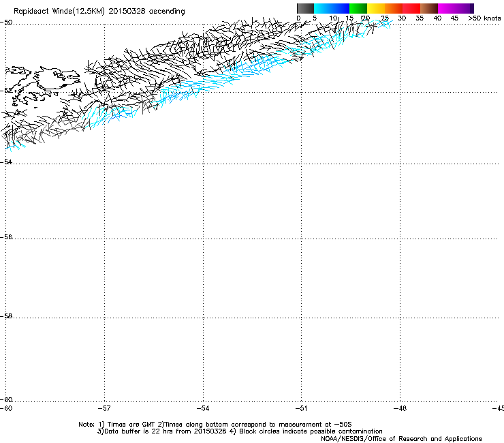The image size is (504, 443).
Task: Click the '-58' latitude axis label
Action: point(6,316)
